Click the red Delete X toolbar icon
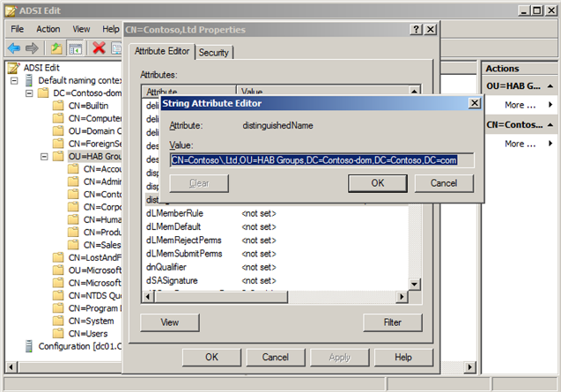Viewport: 561px width, 392px height. (99, 48)
